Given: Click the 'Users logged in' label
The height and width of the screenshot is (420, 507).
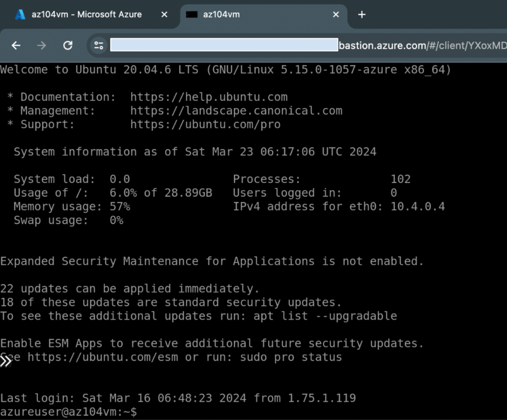Looking at the screenshot, I should (x=287, y=193).
